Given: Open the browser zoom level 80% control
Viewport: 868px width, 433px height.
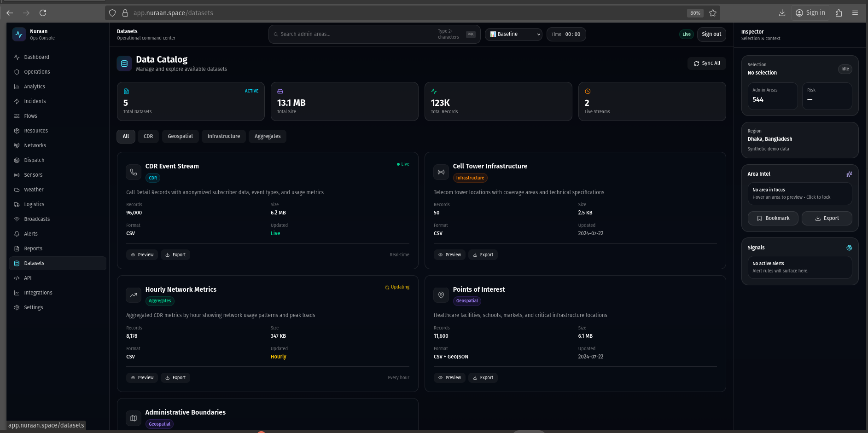Looking at the screenshot, I should 695,13.
